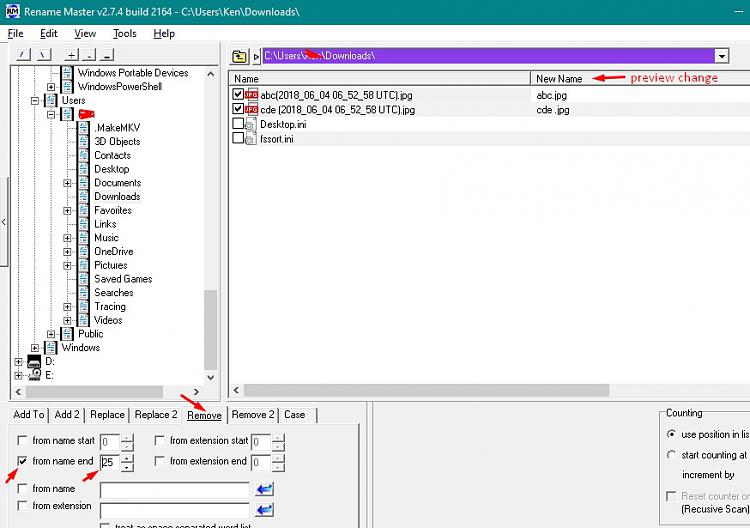The height and width of the screenshot is (528, 750).
Task: Expand the Documents tree node
Action: click(67, 183)
